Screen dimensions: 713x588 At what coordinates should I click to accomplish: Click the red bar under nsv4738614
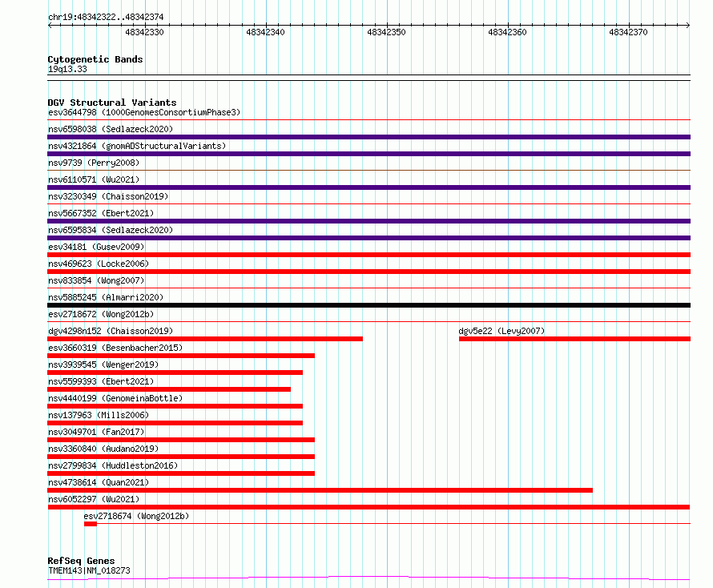click(320, 490)
